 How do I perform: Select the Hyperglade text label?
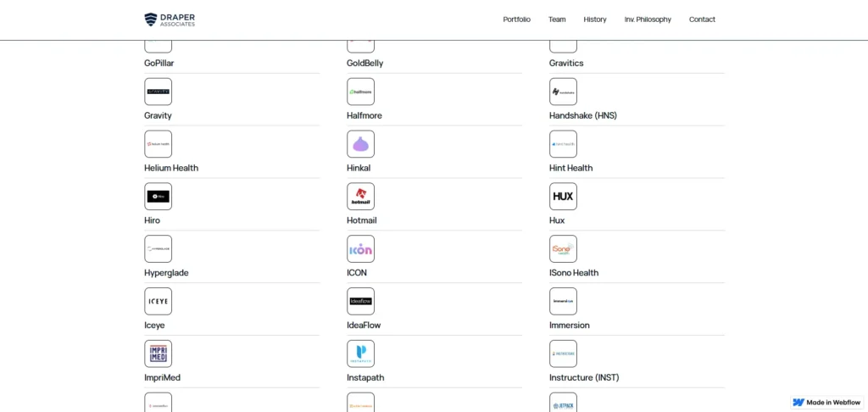[x=166, y=273]
